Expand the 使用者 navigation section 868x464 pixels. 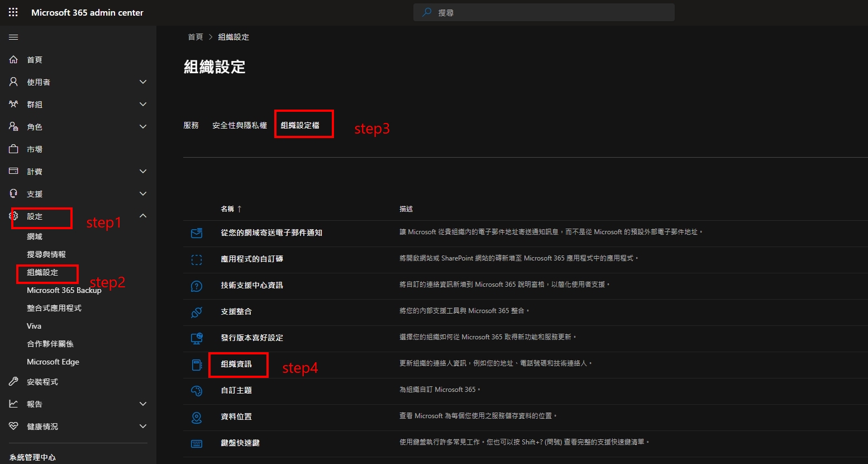tap(143, 82)
